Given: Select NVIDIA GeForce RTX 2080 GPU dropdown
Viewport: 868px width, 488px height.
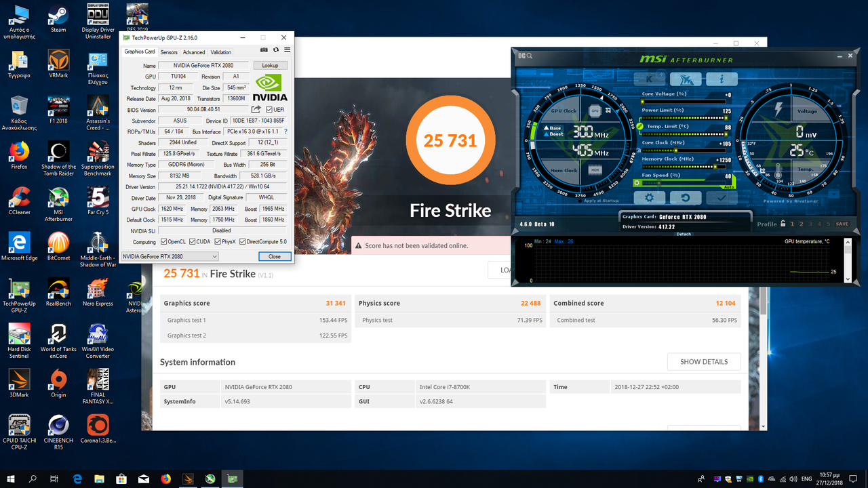Looking at the screenshot, I should click(170, 256).
